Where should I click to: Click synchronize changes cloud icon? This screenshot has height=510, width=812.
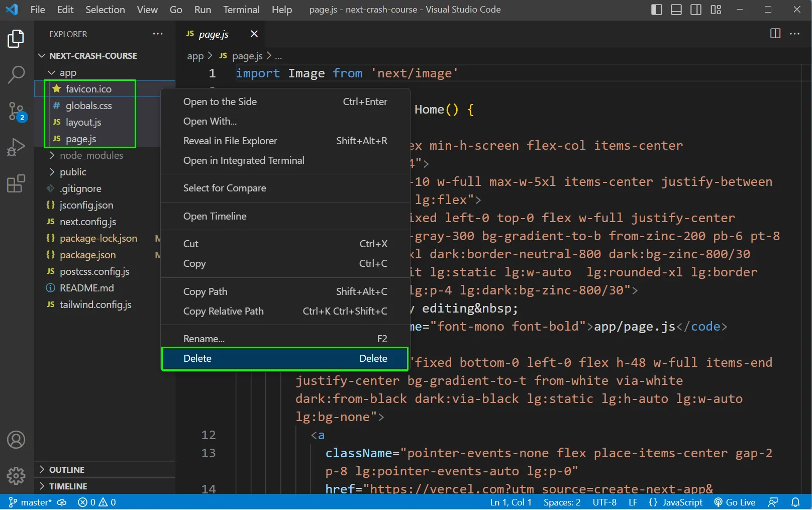tap(62, 502)
